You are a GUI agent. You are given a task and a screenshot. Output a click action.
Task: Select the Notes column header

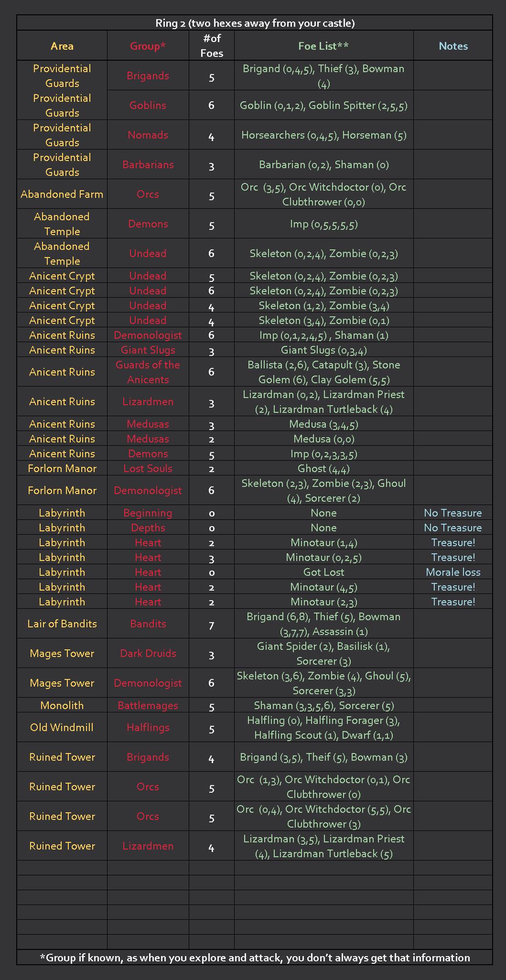click(x=453, y=46)
